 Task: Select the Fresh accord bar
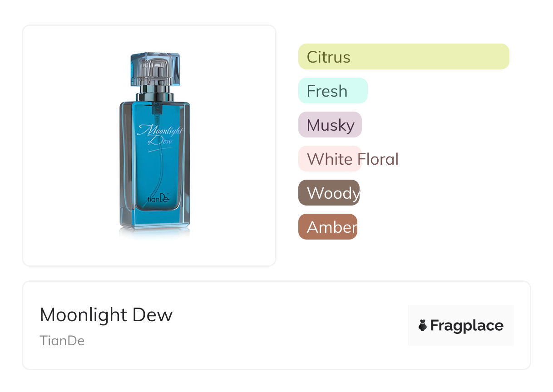click(332, 91)
